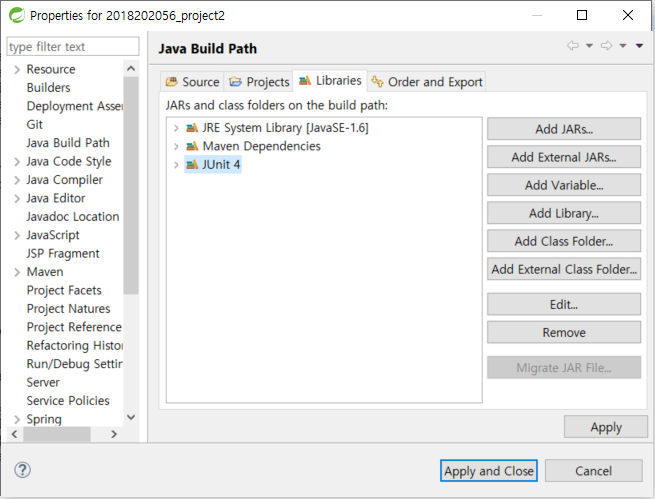Click the back navigation arrow icon
Screen dimensions: 655x499
573,46
